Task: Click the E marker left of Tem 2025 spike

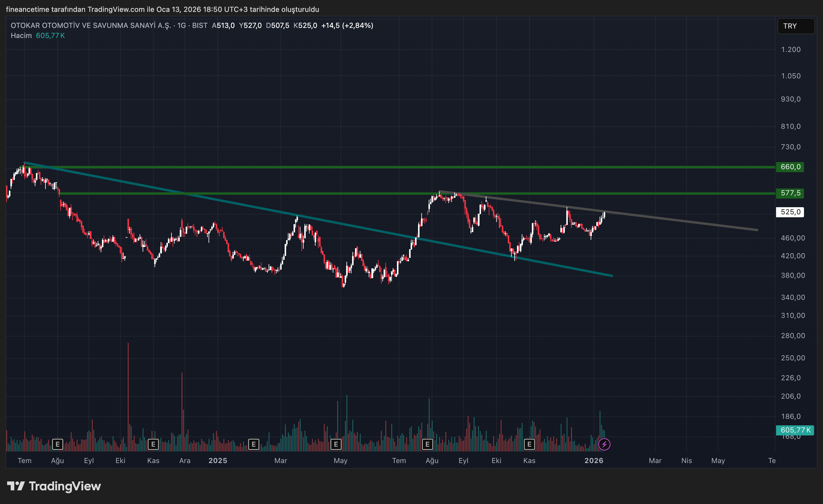Action: coord(427,444)
